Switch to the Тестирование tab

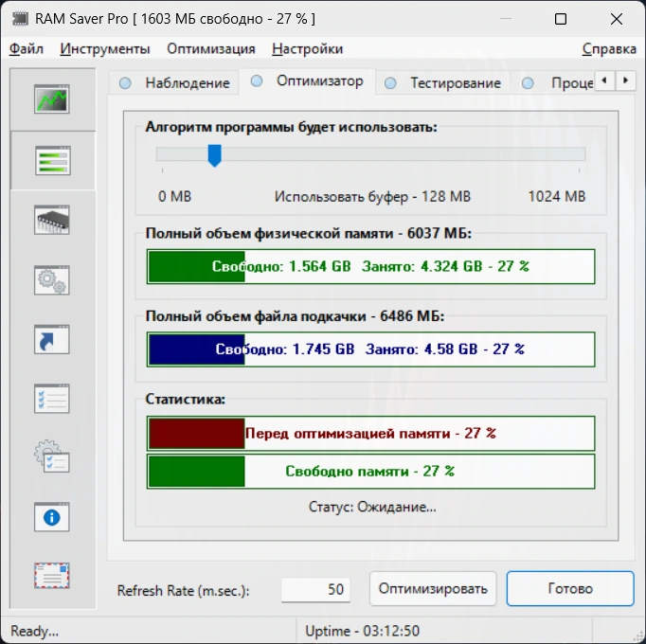(443, 82)
